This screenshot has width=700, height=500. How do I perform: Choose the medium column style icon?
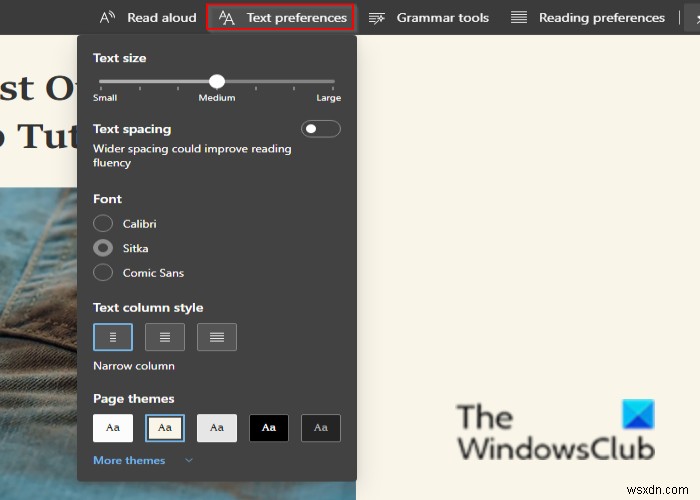[165, 337]
